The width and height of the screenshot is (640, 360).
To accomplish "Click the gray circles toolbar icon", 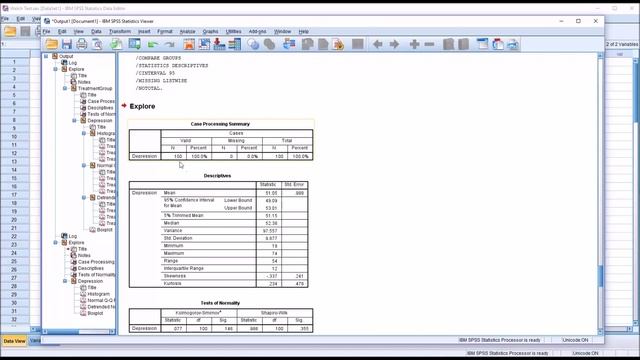I will point(269,44).
